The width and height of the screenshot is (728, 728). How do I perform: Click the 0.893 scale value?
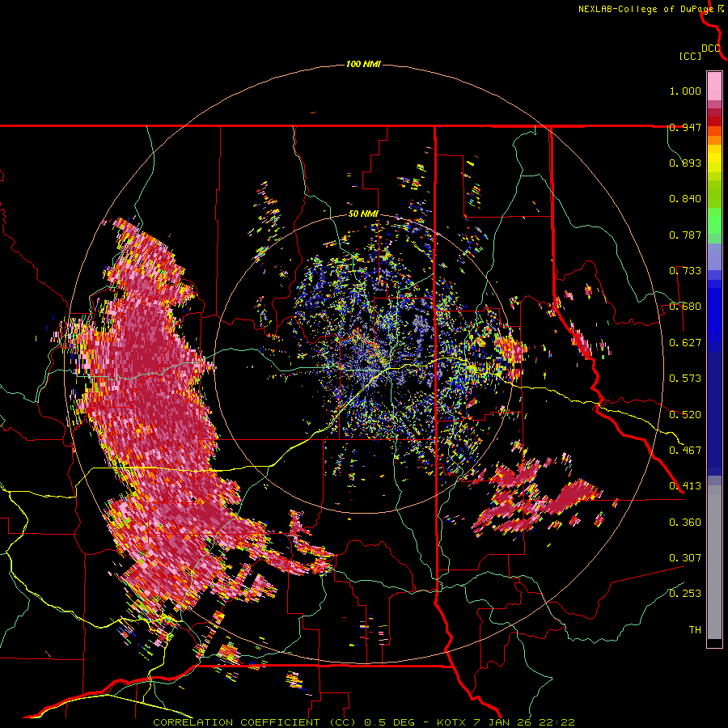[x=685, y=163]
